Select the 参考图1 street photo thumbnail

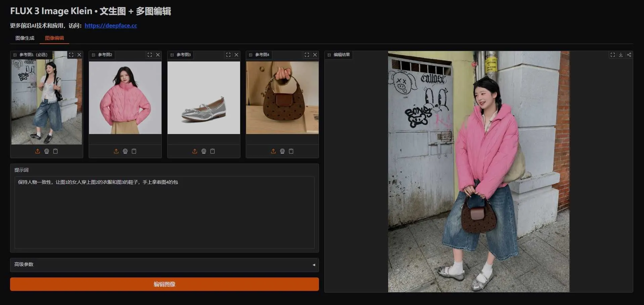point(47,98)
